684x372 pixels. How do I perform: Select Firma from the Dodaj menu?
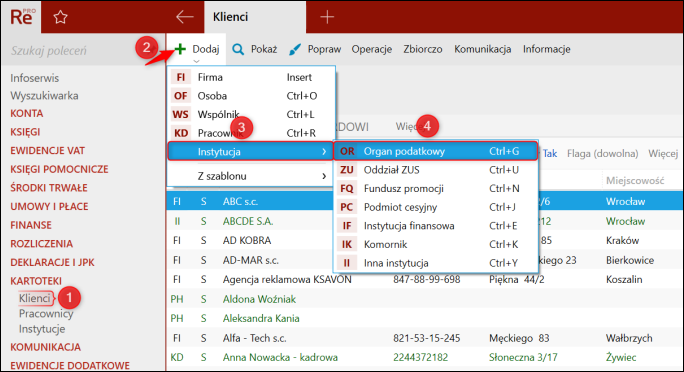251,77
